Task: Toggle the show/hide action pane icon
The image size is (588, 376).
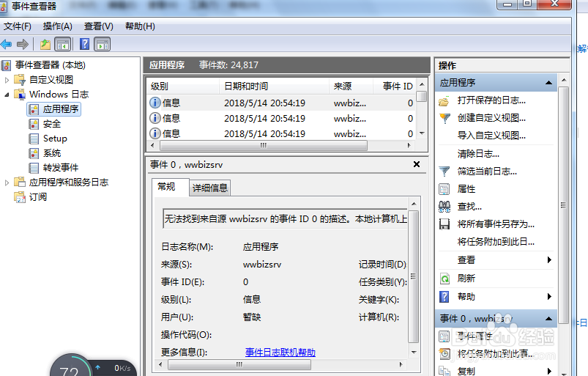Action: pos(103,44)
